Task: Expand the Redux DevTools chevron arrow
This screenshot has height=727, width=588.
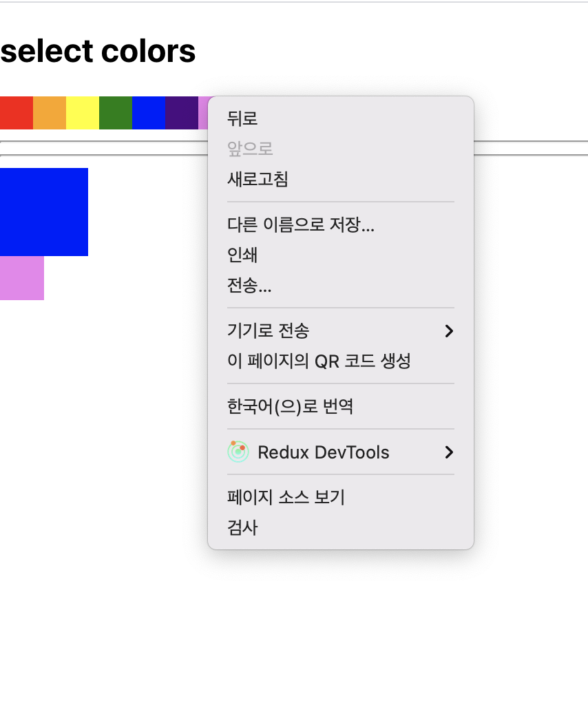Action: pyautogui.click(x=448, y=452)
